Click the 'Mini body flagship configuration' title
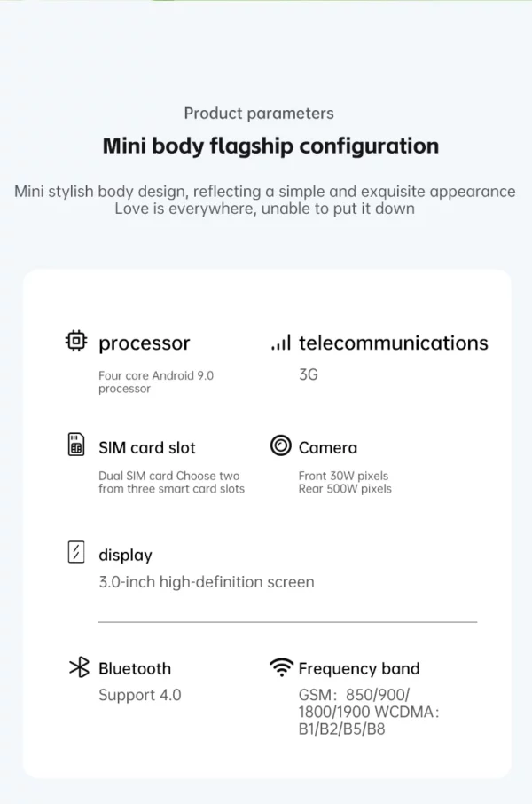Image resolution: width=532 pixels, height=804 pixels. point(270,146)
